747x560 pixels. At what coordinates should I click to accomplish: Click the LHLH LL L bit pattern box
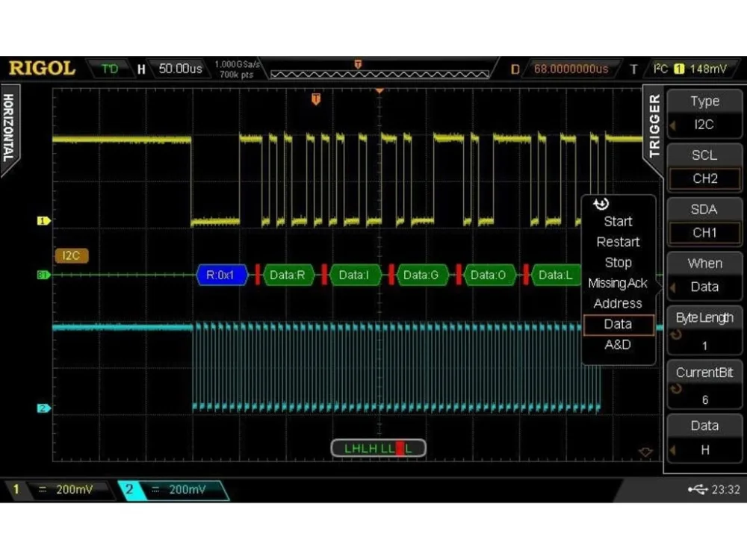378,448
